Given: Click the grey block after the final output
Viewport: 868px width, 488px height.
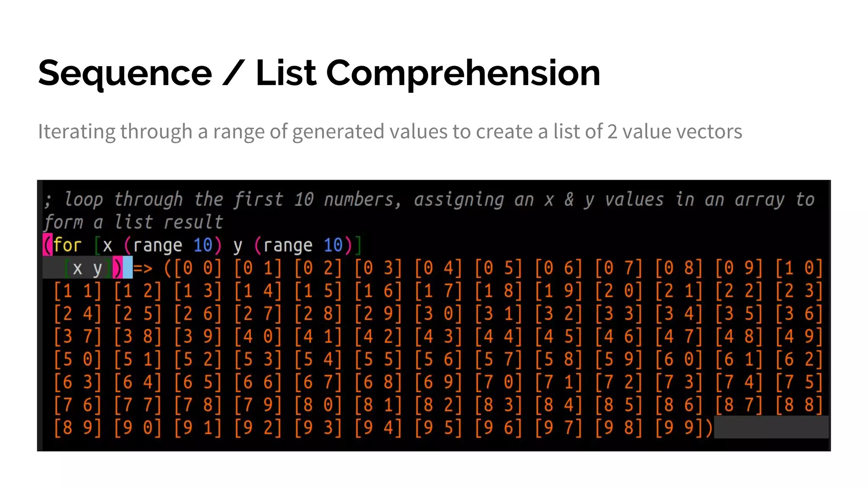Looking at the screenshot, I should coord(771,427).
